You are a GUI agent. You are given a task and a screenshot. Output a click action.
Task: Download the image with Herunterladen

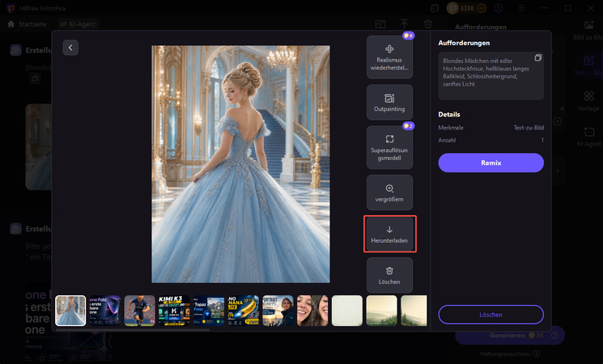point(389,234)
